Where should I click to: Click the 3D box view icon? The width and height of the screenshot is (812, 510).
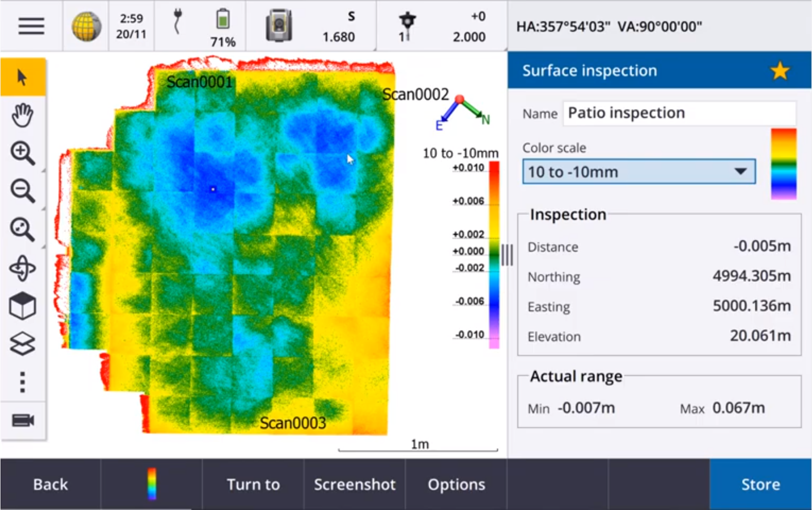(x=22, y=306)
